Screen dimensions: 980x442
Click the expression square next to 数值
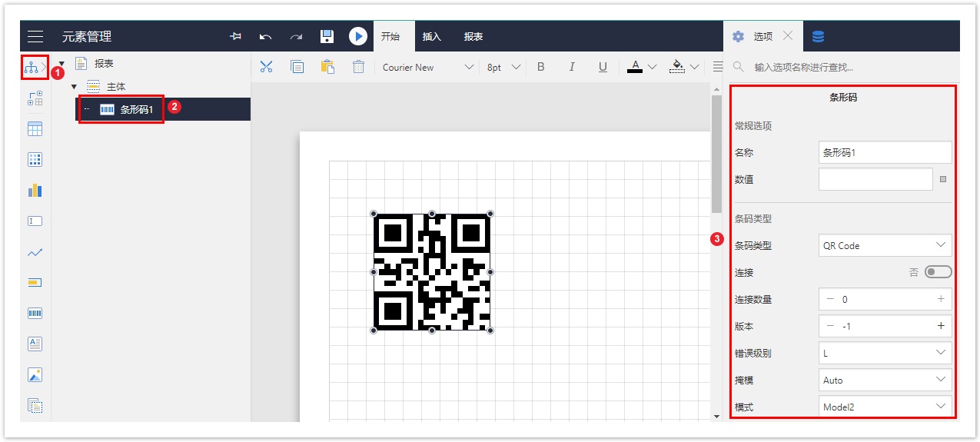point(943,179)
